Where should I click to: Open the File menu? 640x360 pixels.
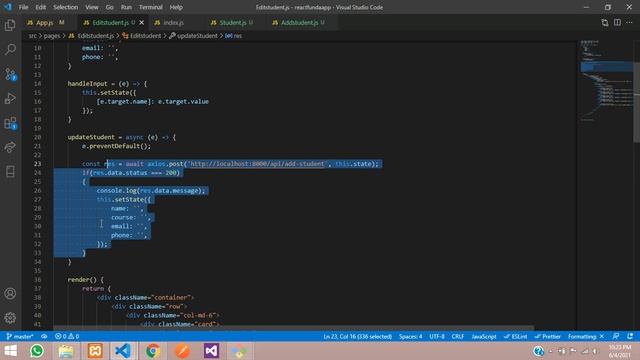click(x=24, y=7)
